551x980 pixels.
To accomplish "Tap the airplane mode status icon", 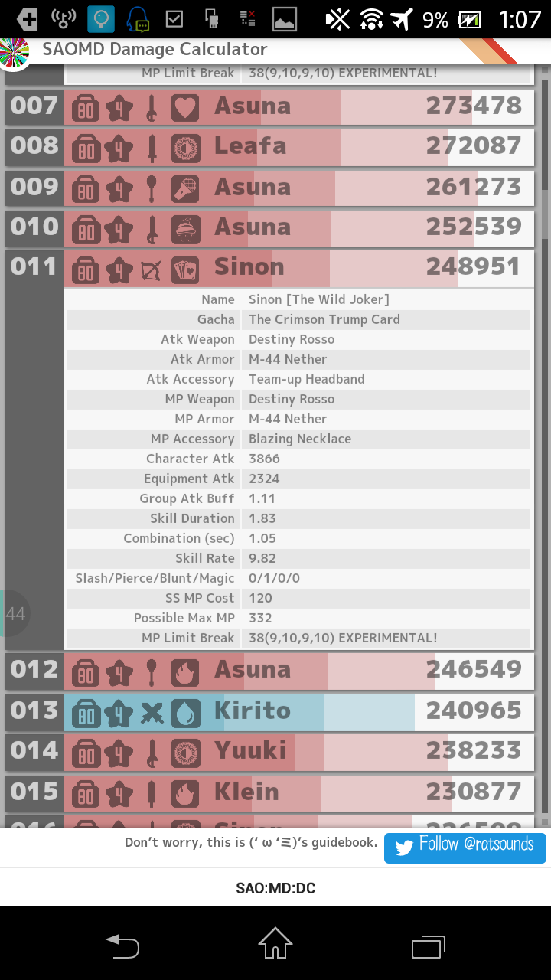I will pyautogui.click(x=402, y=19).
